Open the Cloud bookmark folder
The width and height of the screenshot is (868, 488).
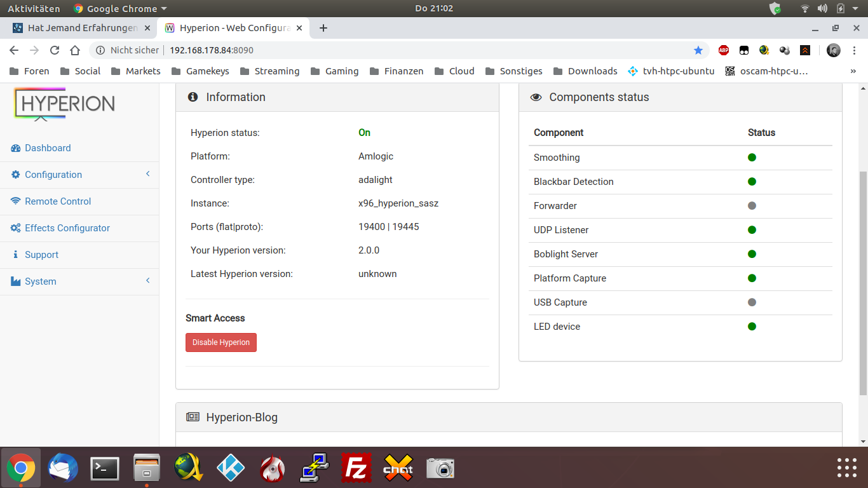pyautogui.click(x=454, y=71)
